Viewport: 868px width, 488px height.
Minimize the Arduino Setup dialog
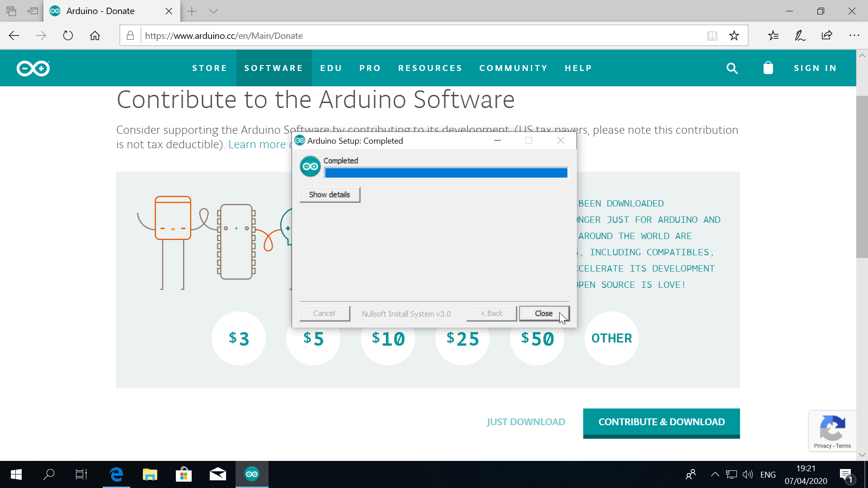pyautogui.click(x=498, y=141)
